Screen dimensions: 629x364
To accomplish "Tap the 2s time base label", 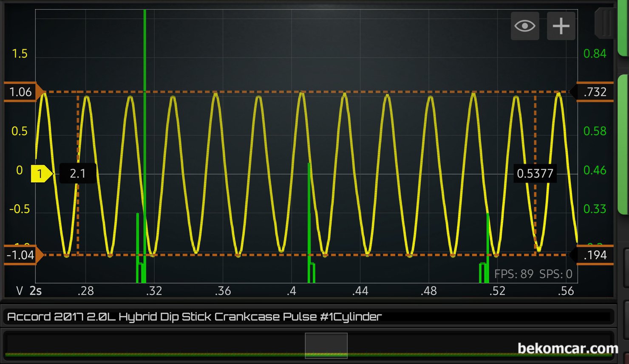I will (36, 291).
